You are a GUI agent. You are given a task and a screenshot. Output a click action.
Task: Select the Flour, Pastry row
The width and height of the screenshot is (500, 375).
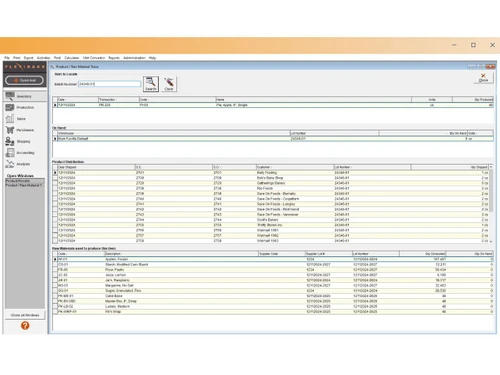click(x=273, y=270)
